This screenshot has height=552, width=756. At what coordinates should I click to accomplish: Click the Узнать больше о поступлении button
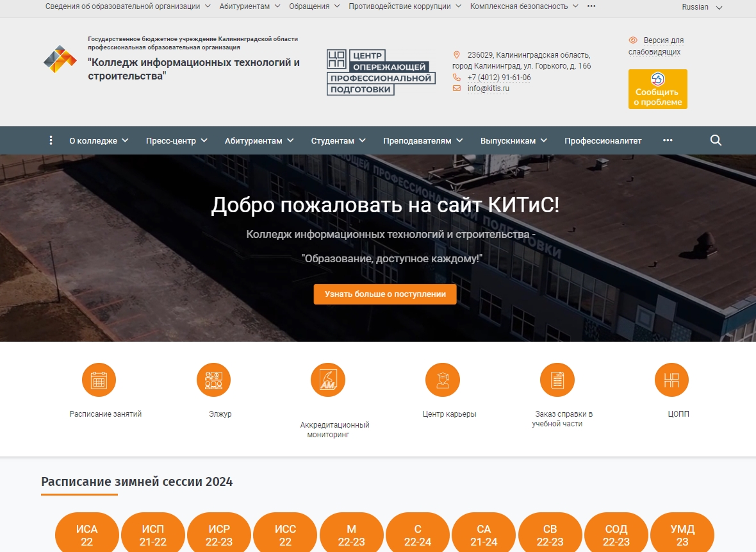click(x=384, y=294)
